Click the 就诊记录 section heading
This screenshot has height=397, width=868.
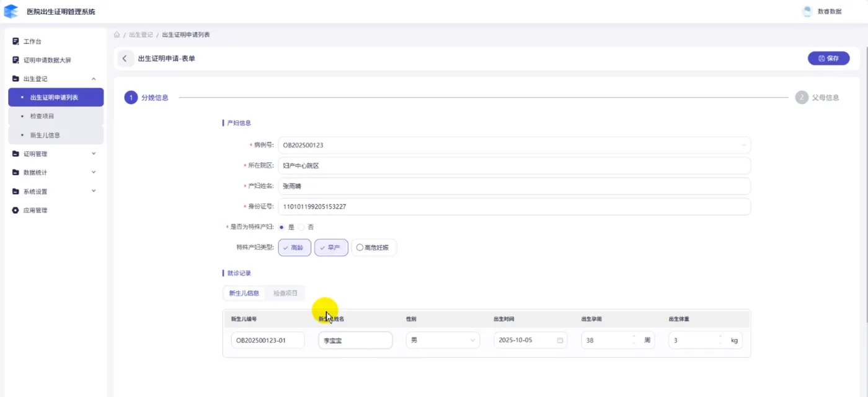tap(239, 273)
